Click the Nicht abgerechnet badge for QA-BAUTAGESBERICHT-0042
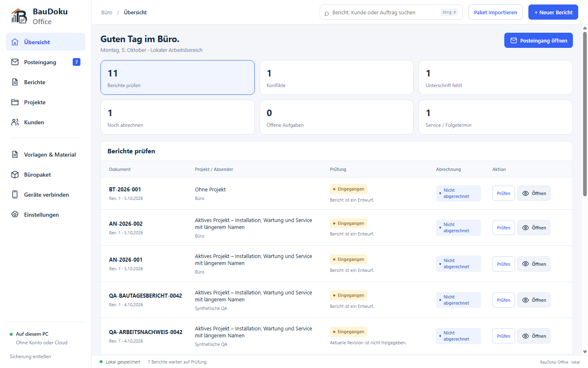Viewport: 588px width, 368px height. (458, 300)
